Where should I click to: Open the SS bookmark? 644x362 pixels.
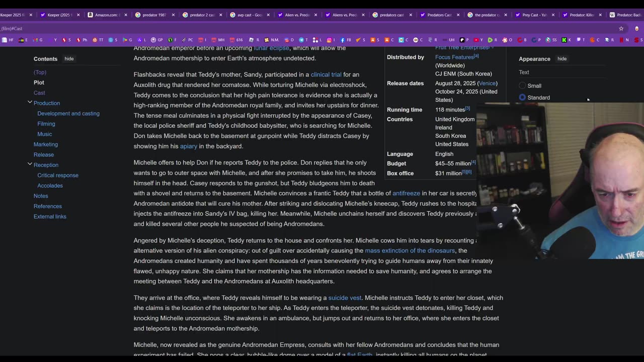(x=551, y=40)
